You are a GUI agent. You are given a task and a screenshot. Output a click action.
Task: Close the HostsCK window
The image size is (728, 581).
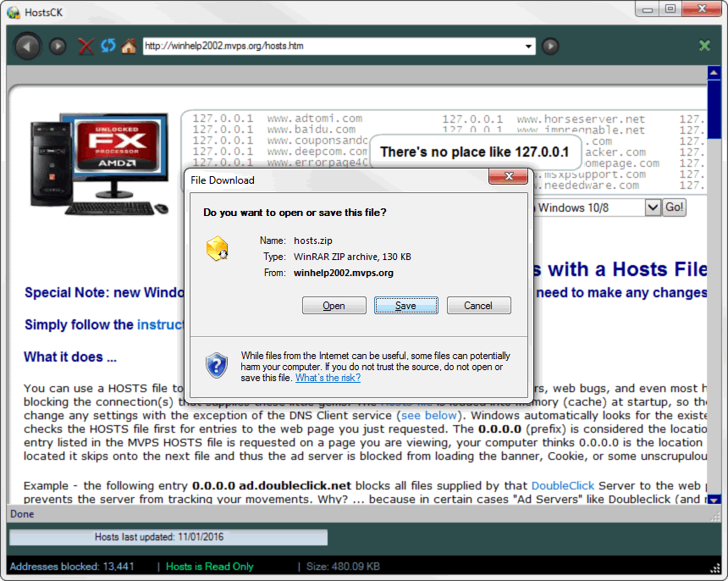click(702, 9)
